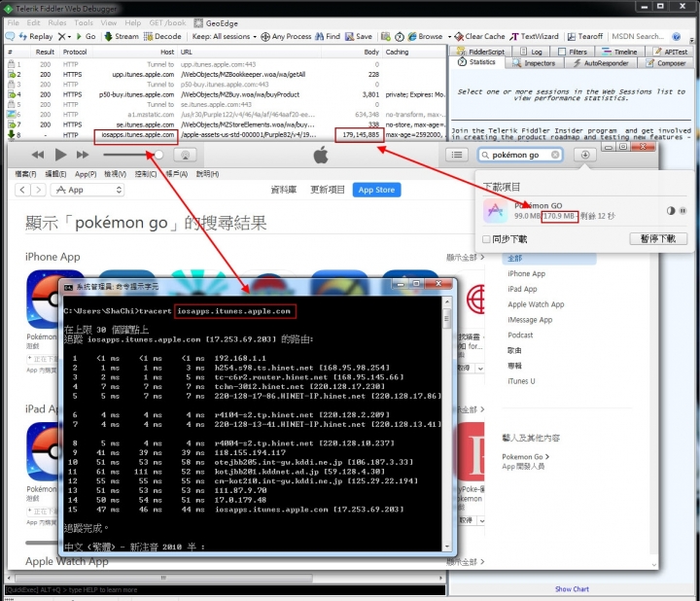Click the MSDN Search field

(638, 36)
